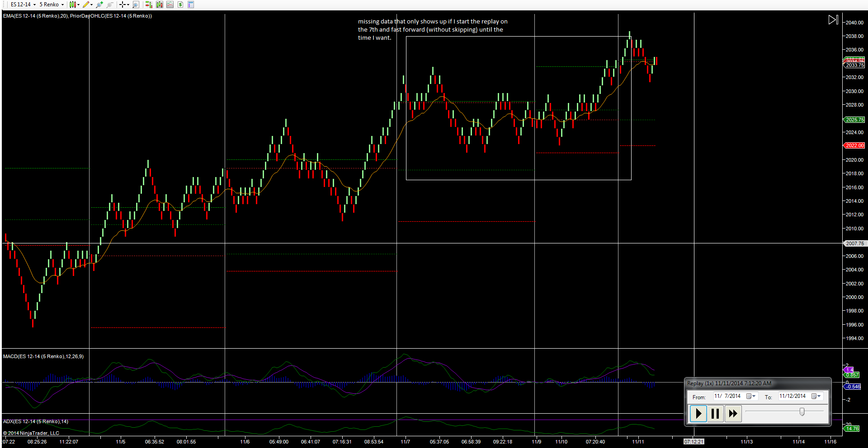Click the scroll-to-latest-bar arrow icon
The width and height of the screenshot is (868, 448).
833,20
